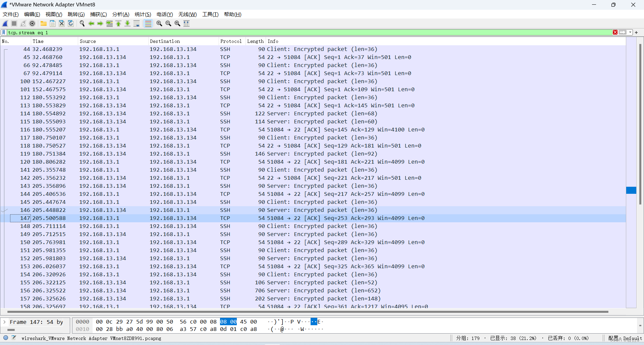Open Expert Information from the status bar

tap(5, 338)
